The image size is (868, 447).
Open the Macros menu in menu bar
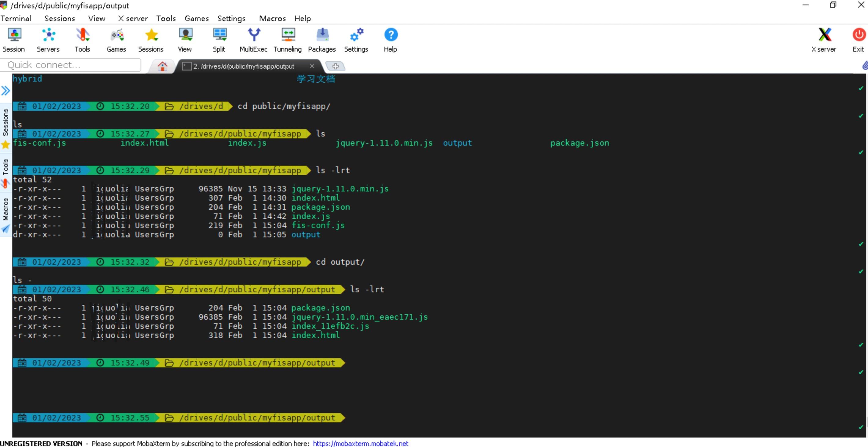(272, 19)
